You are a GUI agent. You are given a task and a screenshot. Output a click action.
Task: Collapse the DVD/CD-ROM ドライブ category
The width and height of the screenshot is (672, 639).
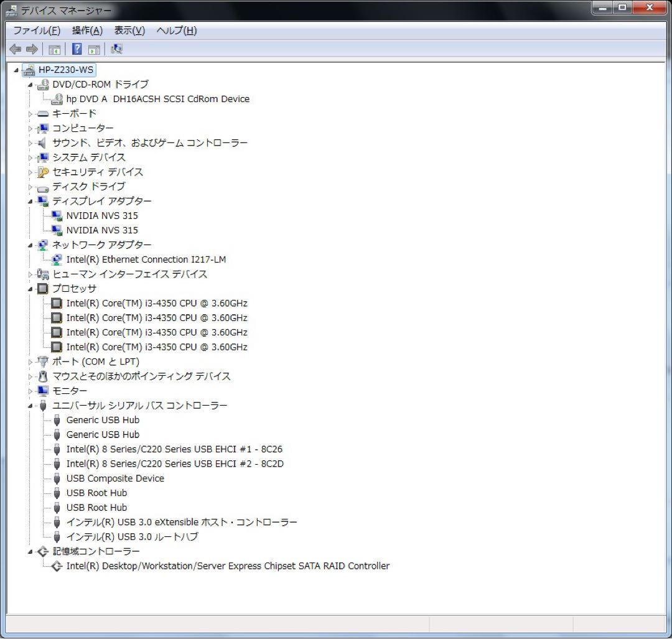30,85
